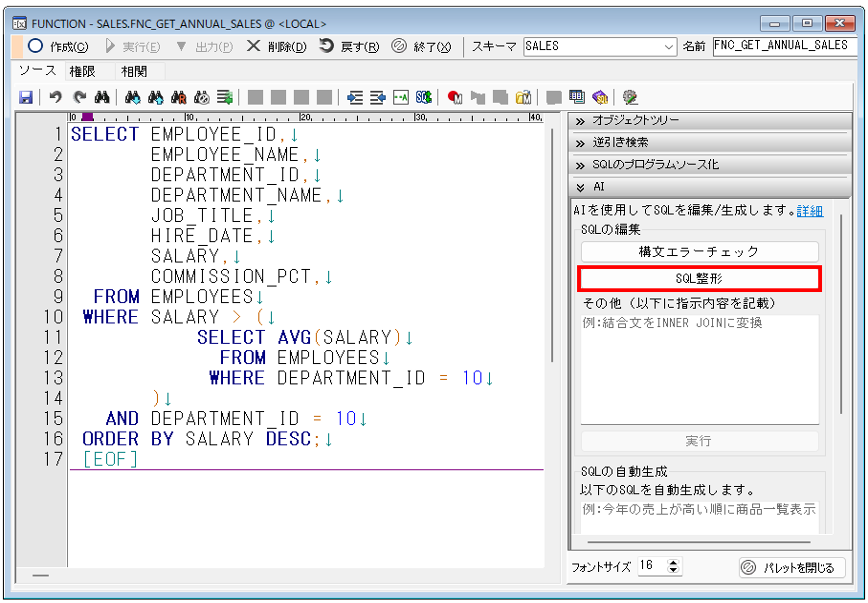Click the find next binoculars icon

[x=132, y=97]
